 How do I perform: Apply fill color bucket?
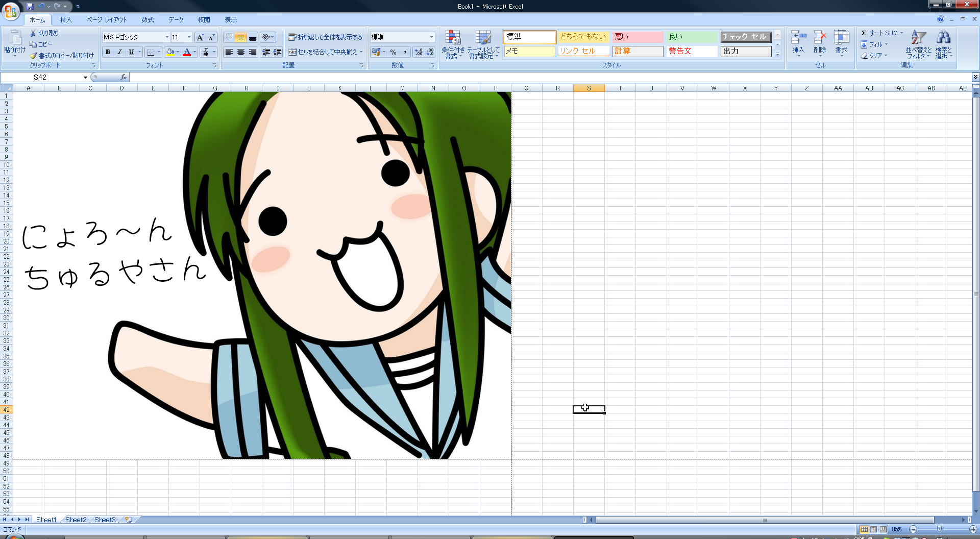coord(170,52)
